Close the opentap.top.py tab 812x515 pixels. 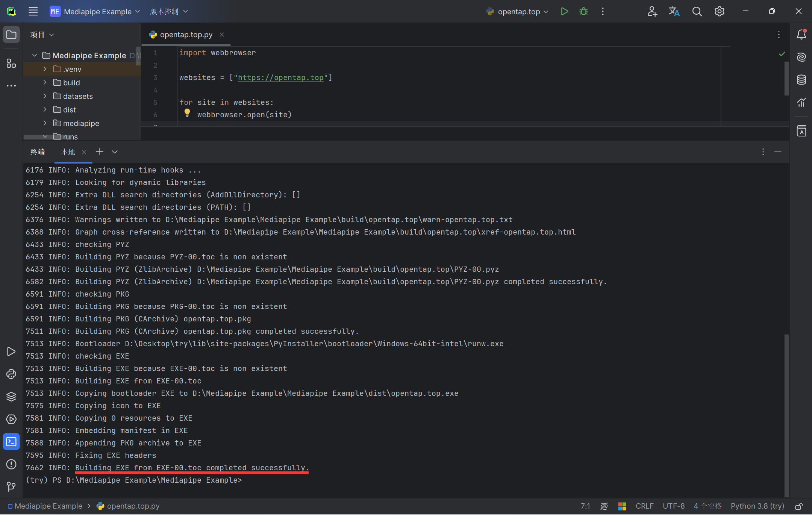coord(222,35)
